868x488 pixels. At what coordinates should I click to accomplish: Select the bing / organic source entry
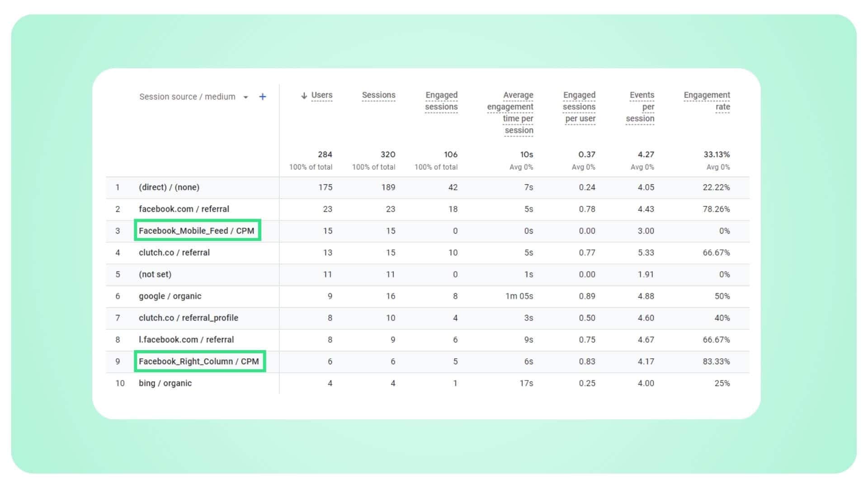point(165,383)
